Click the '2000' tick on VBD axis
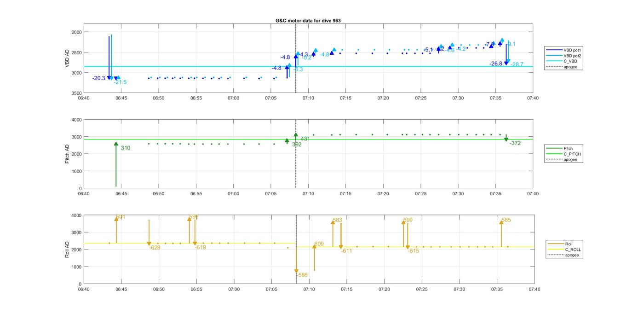Screen dimensions: 644x319 pos(76,32)
